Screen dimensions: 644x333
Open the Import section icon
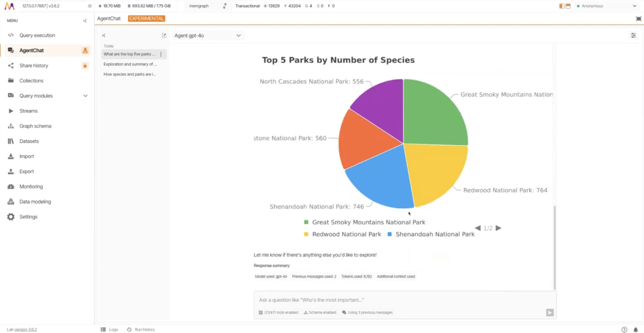(x=11, y=156)
